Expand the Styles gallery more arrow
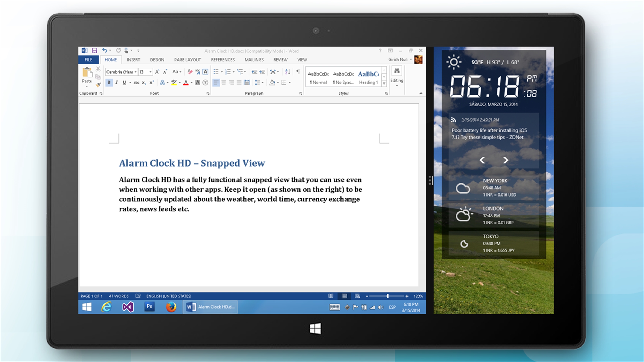The image size is (644, 362). [384, 84]
